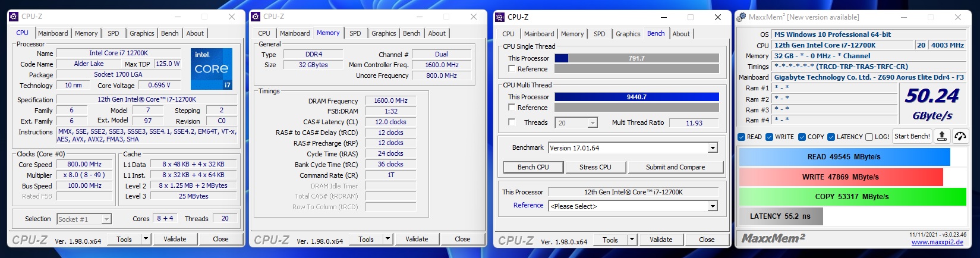The width and height of the screenshot is (980, 258).
Task: Enable Reference checkbox under CPU Single Thread
Action: pyautogui.click(x=512, y=69)
